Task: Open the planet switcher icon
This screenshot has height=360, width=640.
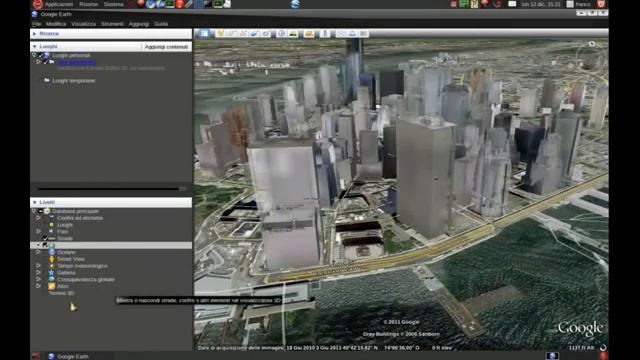Action: point(309,33)
